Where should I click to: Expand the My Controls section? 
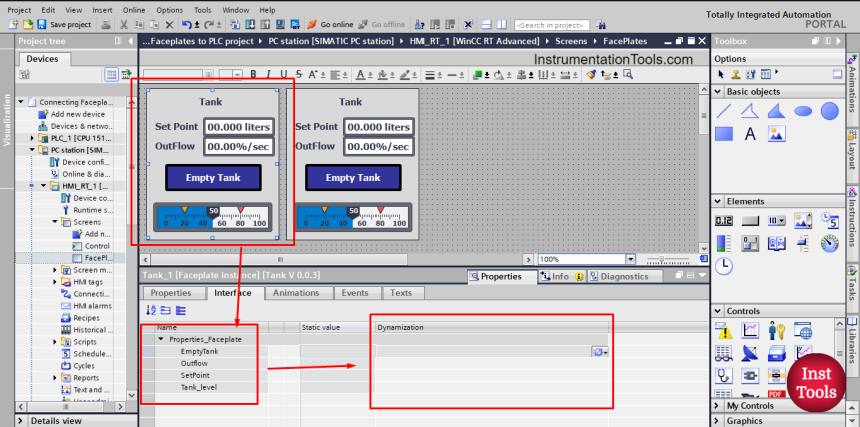pyautogui.click(x=718, y=406)
